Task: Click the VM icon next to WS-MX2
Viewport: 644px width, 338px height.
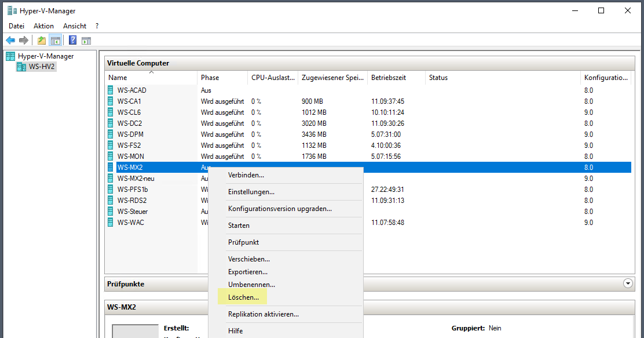Action: 111,168
